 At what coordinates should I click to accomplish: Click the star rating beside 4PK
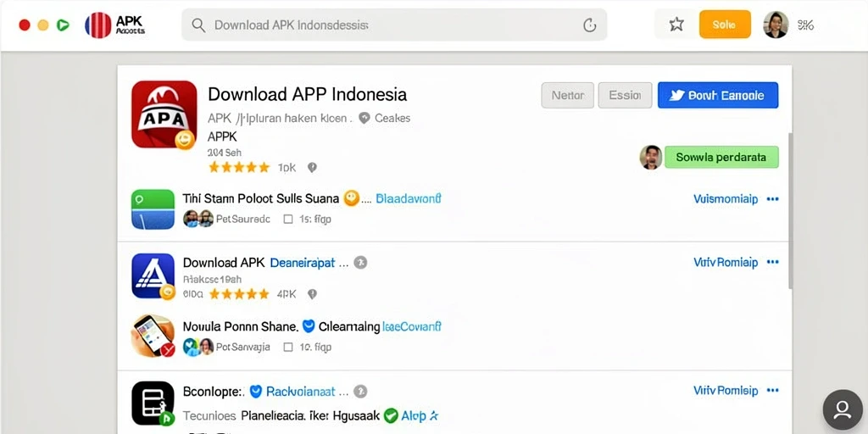(x=238, y=294)
